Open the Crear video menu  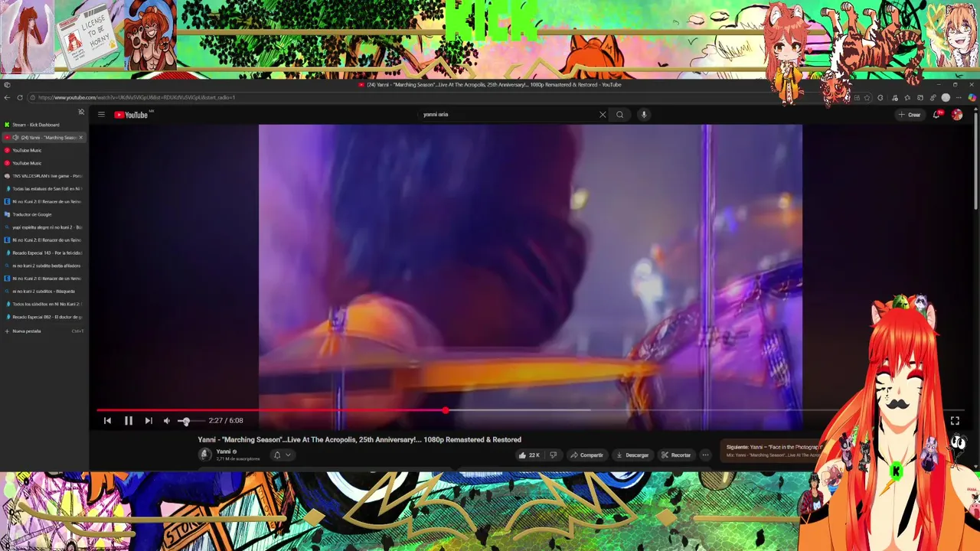910,115
